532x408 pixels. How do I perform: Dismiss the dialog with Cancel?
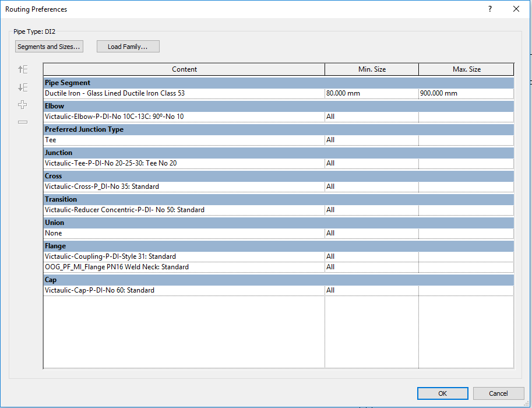click(x=499, y=393)
